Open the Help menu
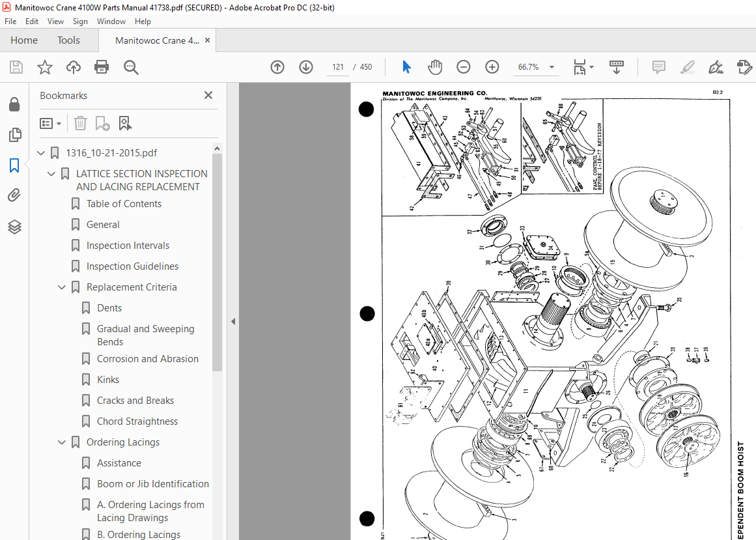This screenshot has height=540, width=756. pyautogui.click(x=143, y=21)
